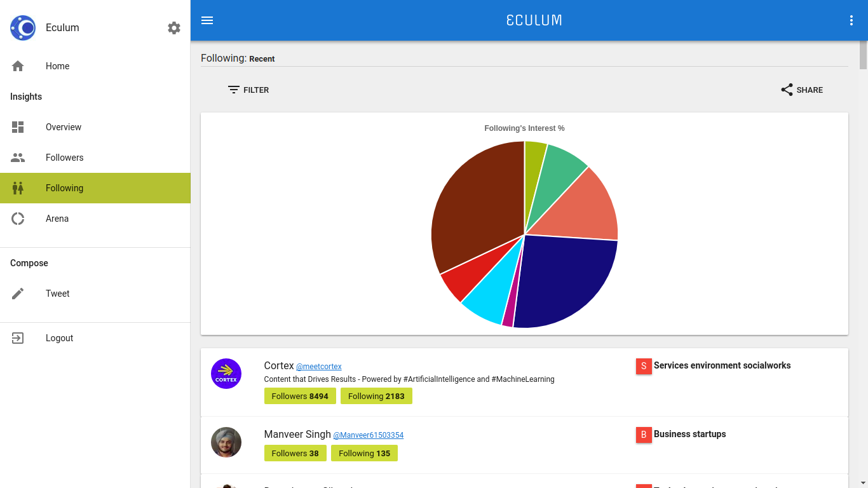Select Logout in the sidebar
Viewport: 868px width, 488px height.
tap(95, 338)
